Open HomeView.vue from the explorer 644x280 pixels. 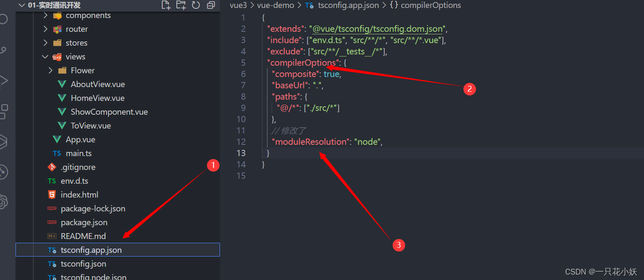(x=98, y=98)
